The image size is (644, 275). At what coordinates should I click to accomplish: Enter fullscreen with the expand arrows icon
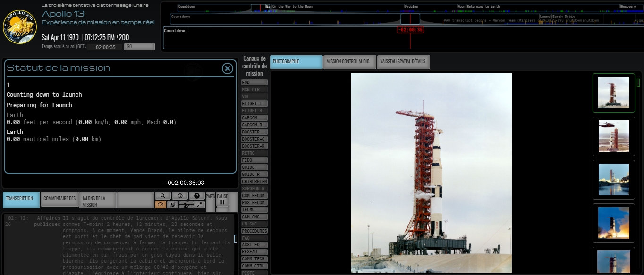[x=199, y=205]
